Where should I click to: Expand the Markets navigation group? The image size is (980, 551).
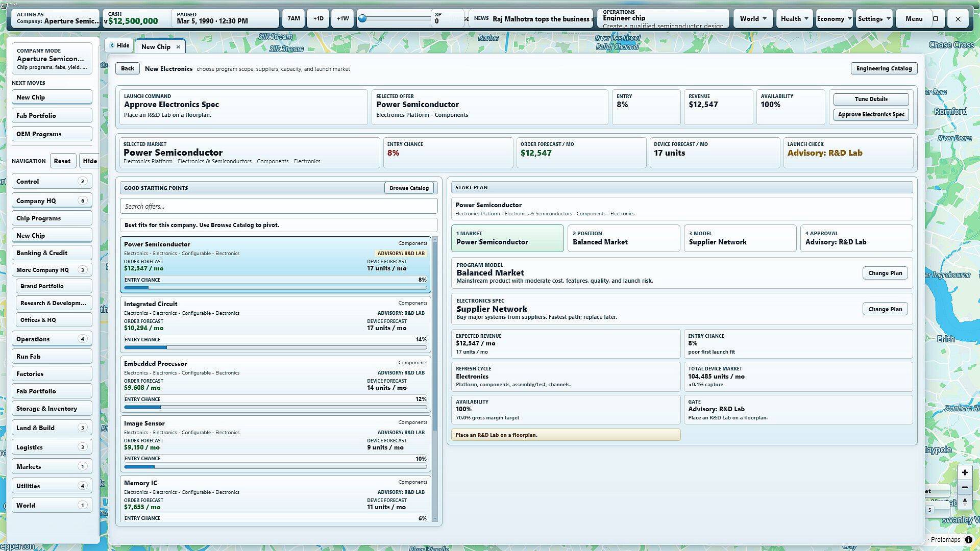[x=52, y=467]
